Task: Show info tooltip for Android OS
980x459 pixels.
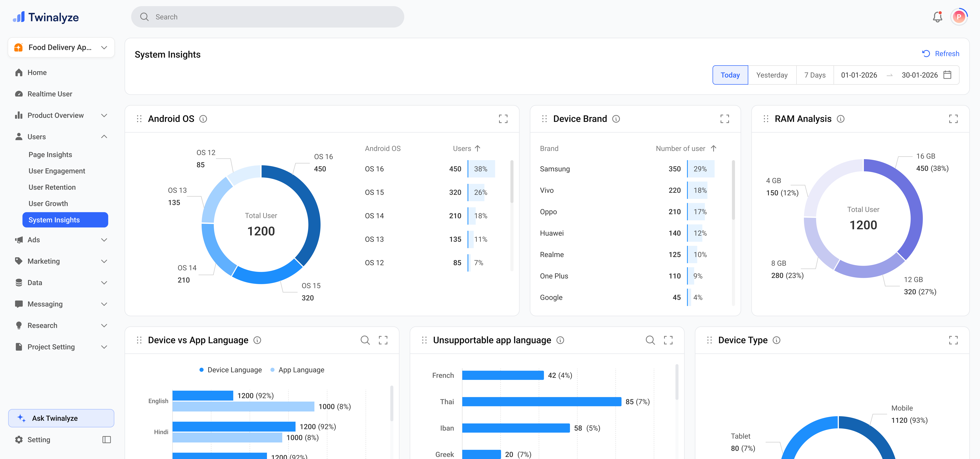Action: (203, 119)
